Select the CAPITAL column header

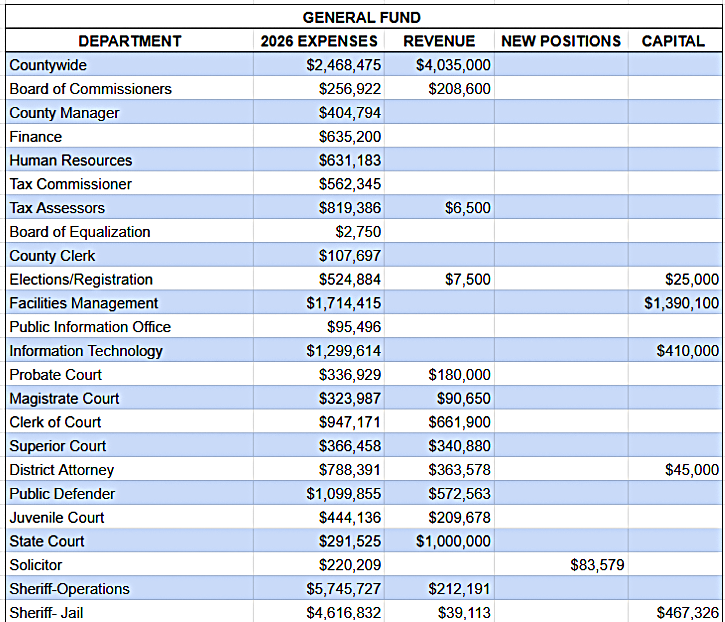(x=675, y=41)
